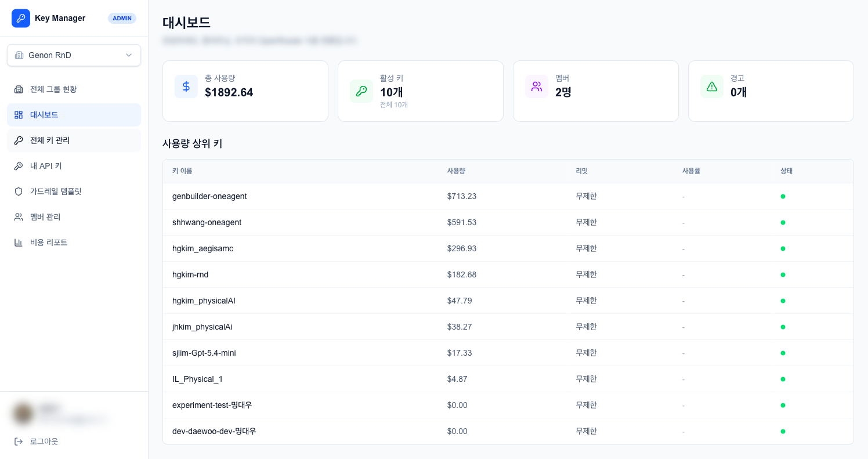Open the Genon RnD group dropdown
This screenshot has height=459, width=868.
(74, 55)
